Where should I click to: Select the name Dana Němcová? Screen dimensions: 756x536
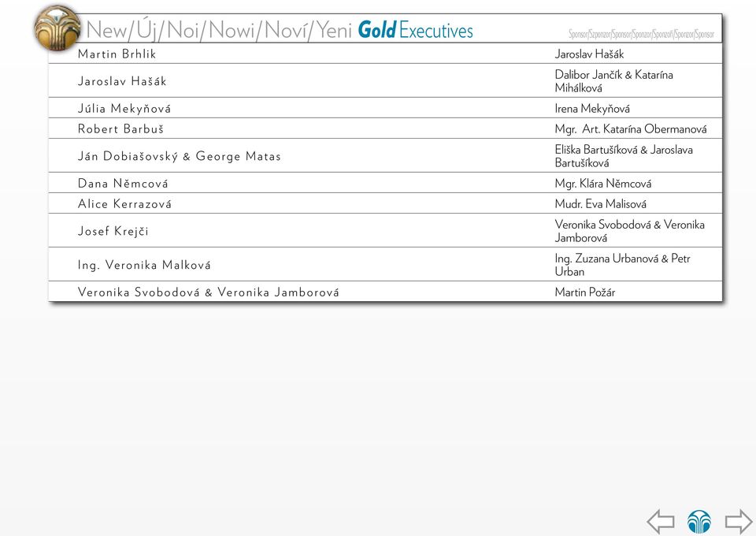123,184
